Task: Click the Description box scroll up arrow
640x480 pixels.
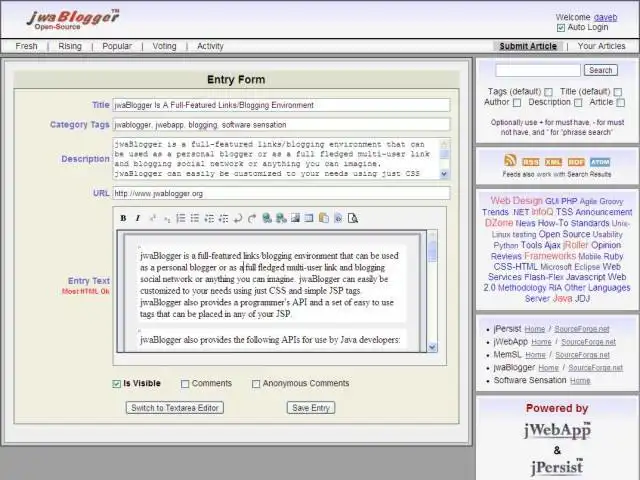Action: (x=444, y=144)
